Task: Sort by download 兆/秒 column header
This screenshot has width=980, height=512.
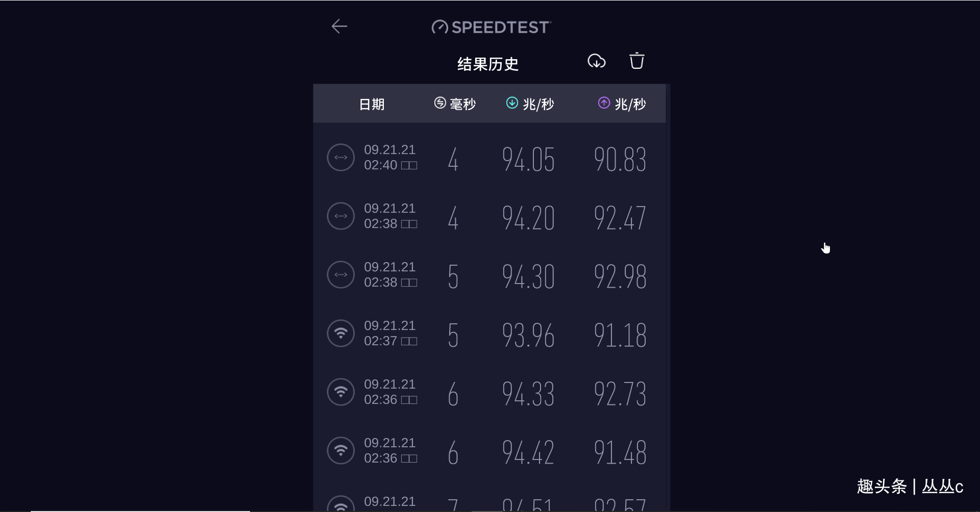Action: click(530, 104)
